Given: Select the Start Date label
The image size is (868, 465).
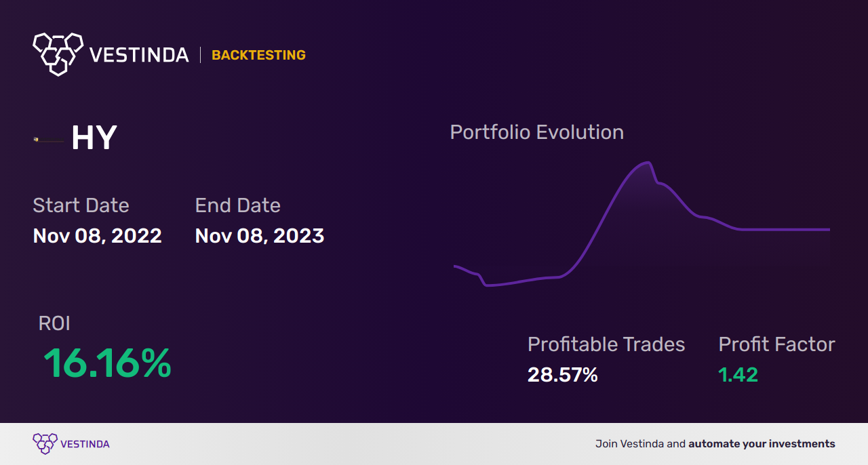Looking at the screenshot, I should point(81,205).
